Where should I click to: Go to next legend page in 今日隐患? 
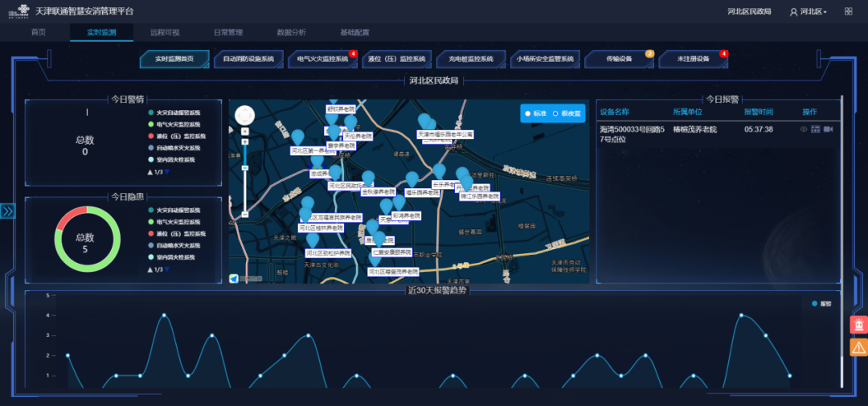point(167,269)
